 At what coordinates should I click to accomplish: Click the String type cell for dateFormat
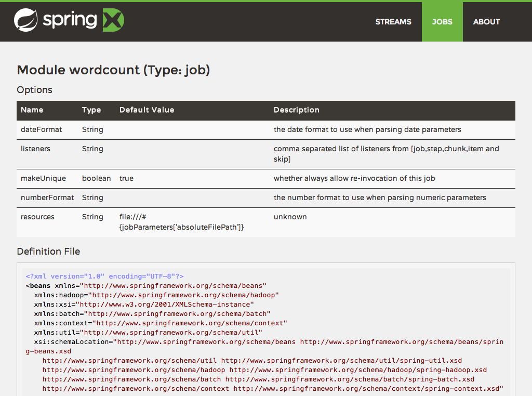click(92, 129)
